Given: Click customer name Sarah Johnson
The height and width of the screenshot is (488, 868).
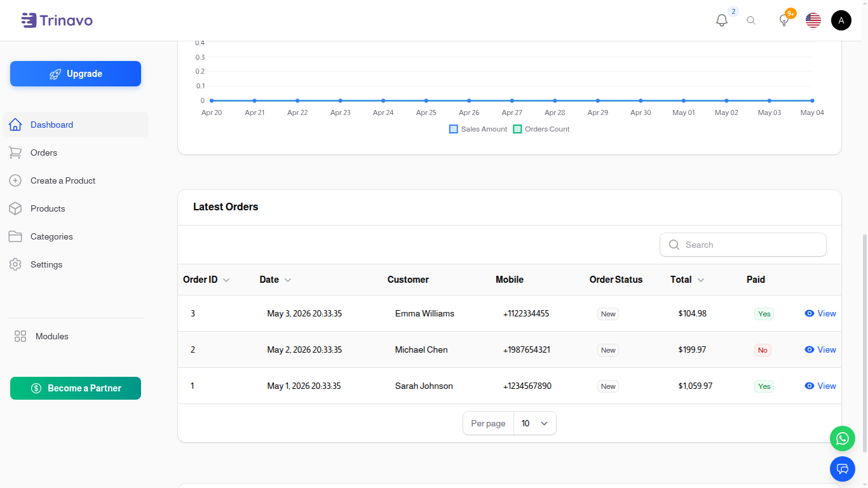Looking at the screenshot, I should pyautogui.click(x=424, y=386).
